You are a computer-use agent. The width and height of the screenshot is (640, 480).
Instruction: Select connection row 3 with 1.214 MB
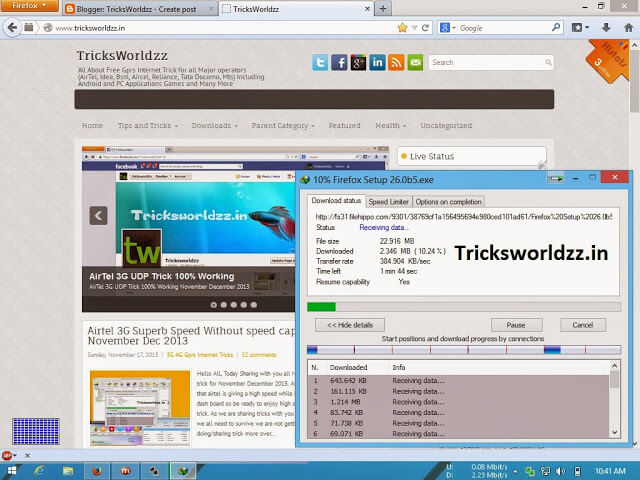(458, 402)
